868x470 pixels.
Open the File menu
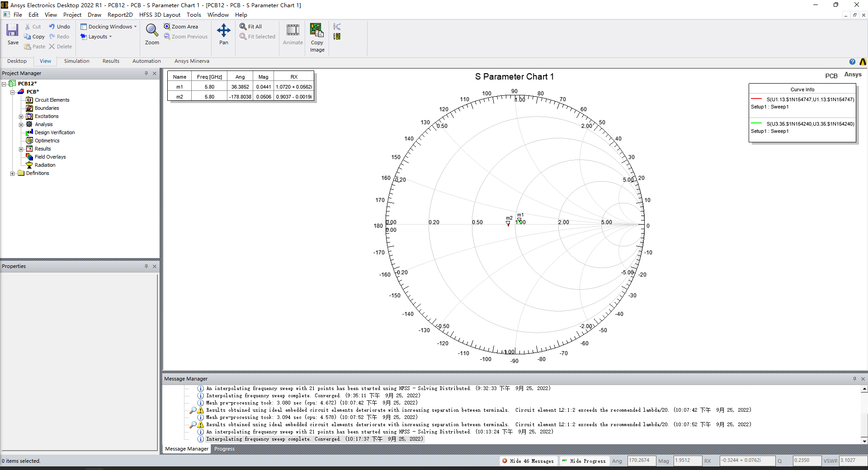point(18,14)
